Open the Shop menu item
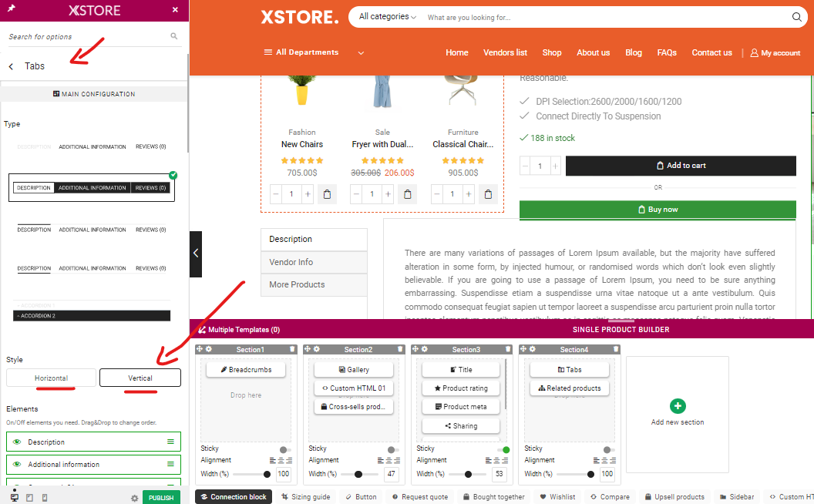The width and height of the screenshot is (814, 504). (x=552, y=52)
